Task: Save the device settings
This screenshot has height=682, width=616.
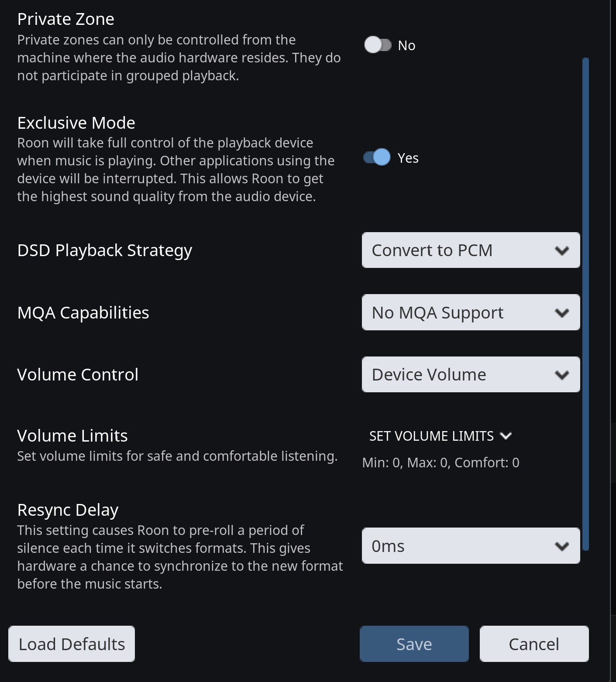Action: tap(414, 644)
